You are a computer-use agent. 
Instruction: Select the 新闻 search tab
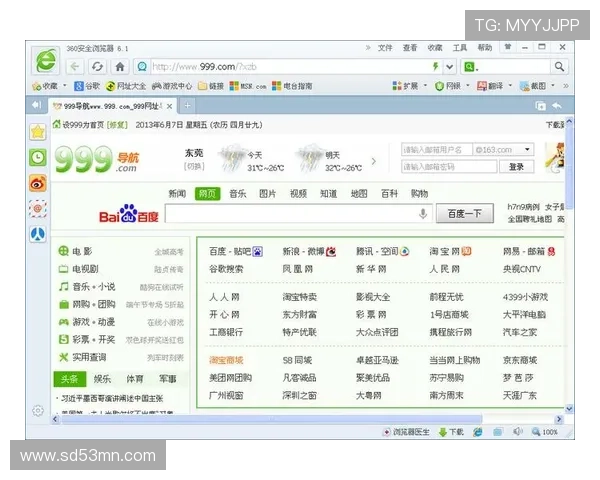pyautogui.click(x=177, y=194)
